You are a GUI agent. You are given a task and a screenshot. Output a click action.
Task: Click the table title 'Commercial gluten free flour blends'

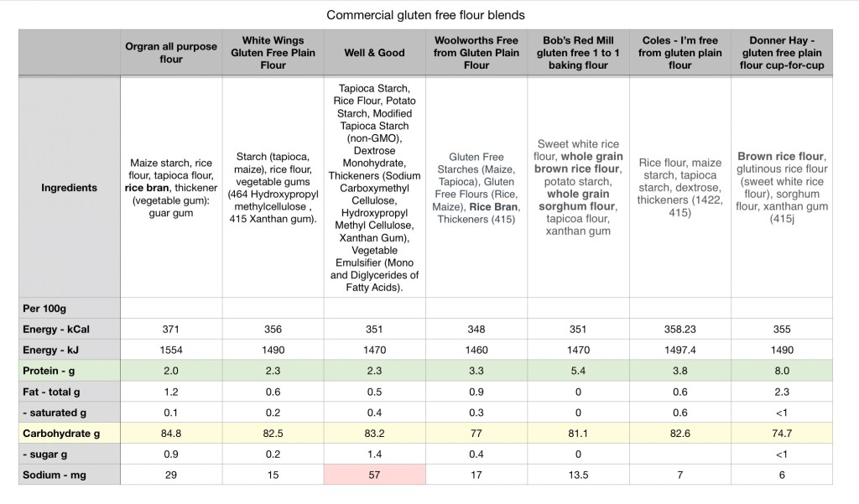coord(425,15)
